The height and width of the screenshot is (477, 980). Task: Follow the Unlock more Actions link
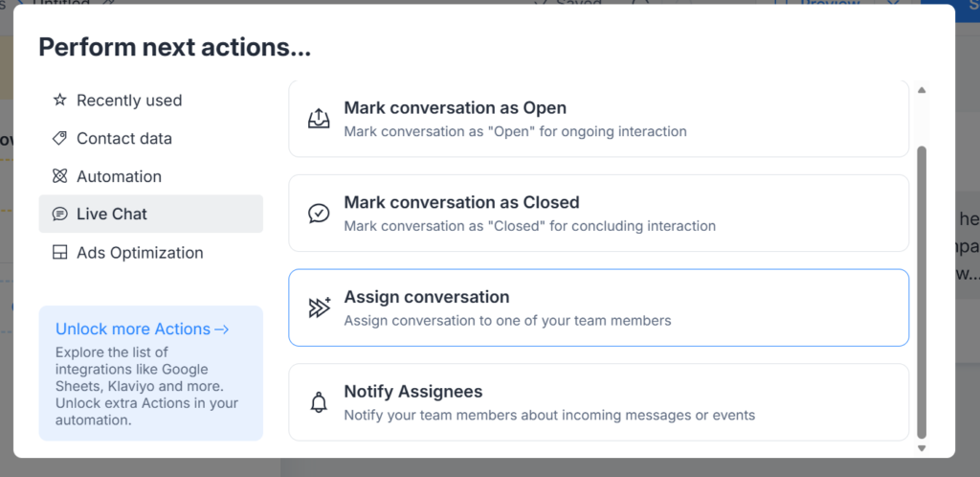[143, 329]
